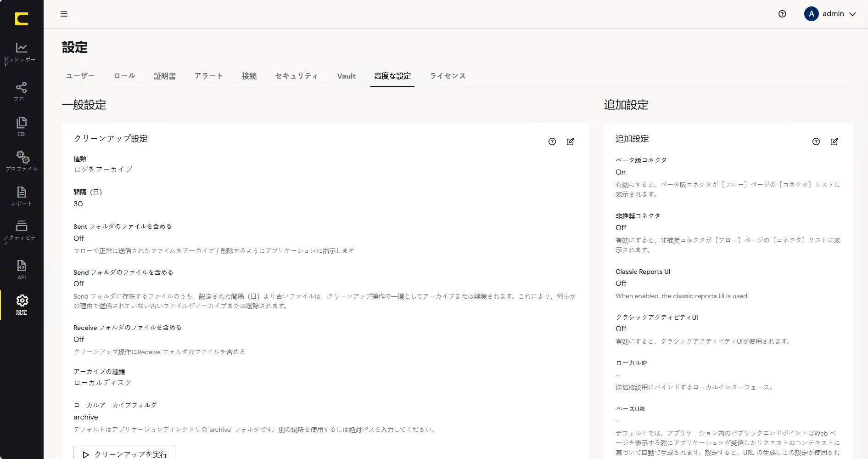Click the ベースURL label
The width and height of the screenshot is (868, 459).
coord(631,409)
